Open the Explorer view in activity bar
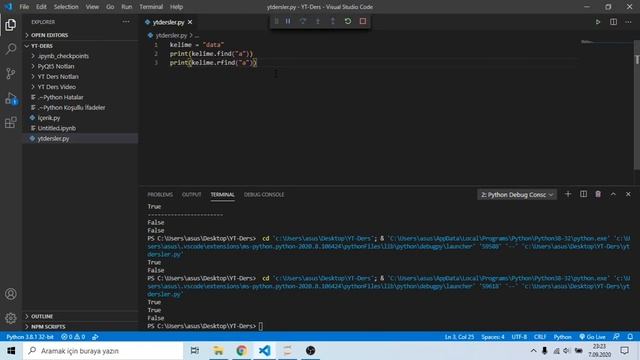The height and width of the screenshot is (360, 640). click(x=11, y=25)
